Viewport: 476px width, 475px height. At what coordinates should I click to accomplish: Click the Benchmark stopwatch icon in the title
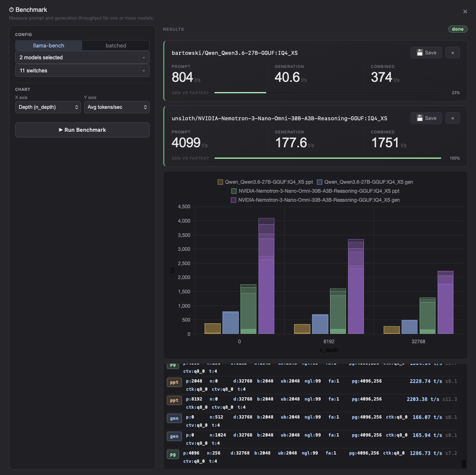11,10
